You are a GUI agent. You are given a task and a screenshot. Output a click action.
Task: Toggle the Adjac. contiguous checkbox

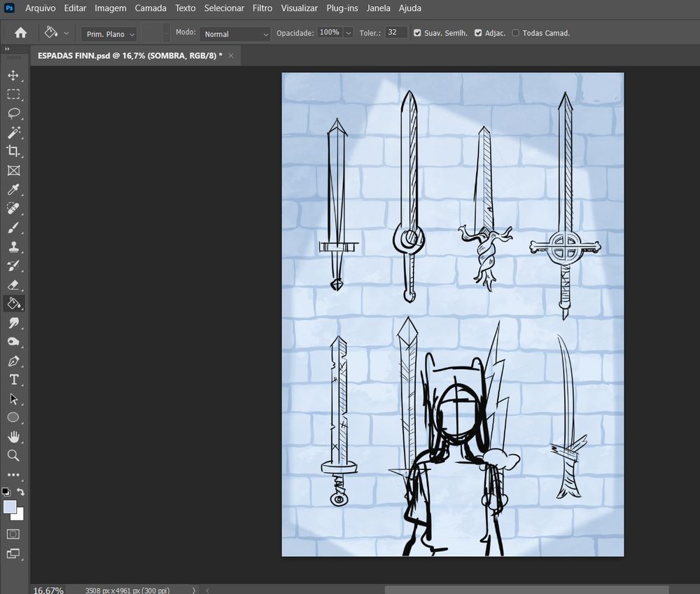coord(478,33)
